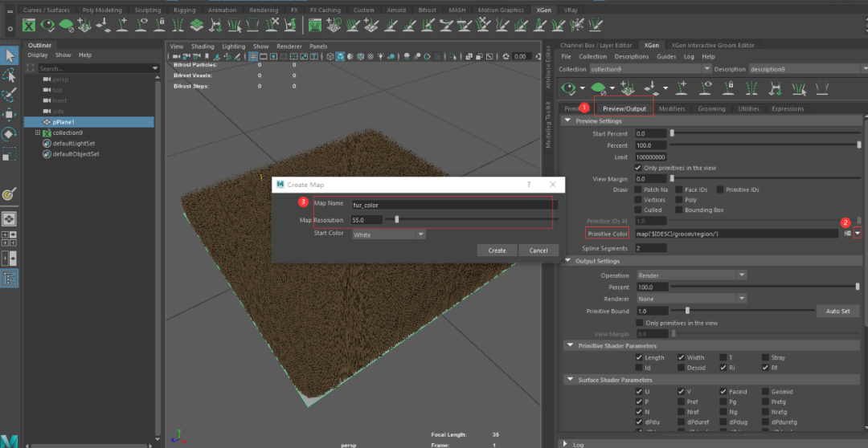
Task: Open the Descriptions menu in XGen
Action: [631, 57]
